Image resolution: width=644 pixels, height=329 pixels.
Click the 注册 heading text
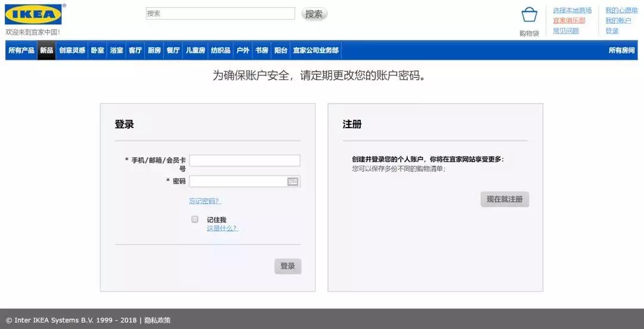tap(352, 125)
